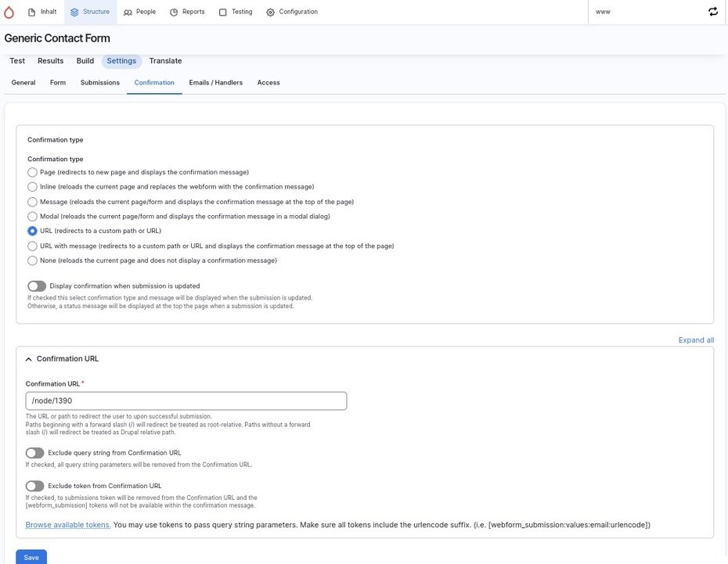Open the Testing icon in toolbar
The height and width of the screenshot is (564, 728).
(223, 13)
